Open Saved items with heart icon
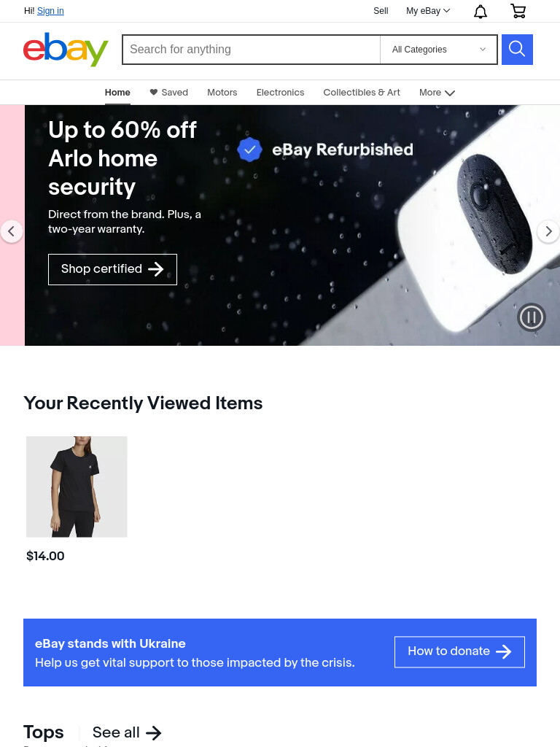 [x=168, y=93]
